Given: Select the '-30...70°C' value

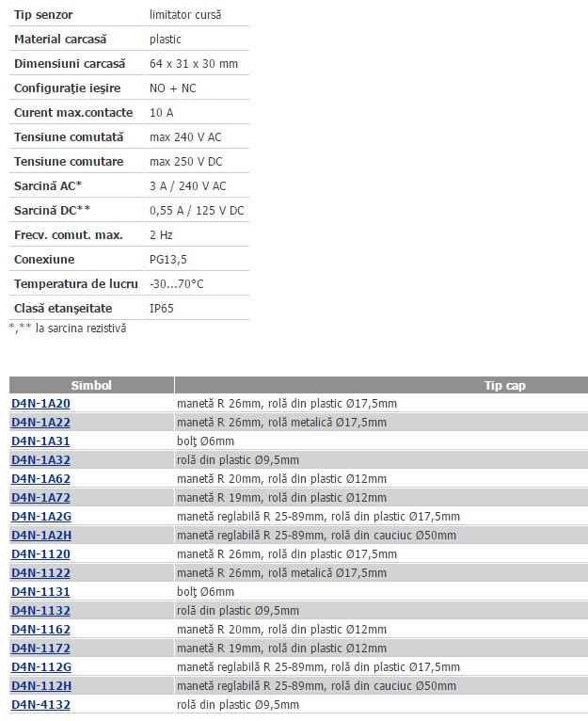Looking at the screenshot, I should [x=176, y=283].
